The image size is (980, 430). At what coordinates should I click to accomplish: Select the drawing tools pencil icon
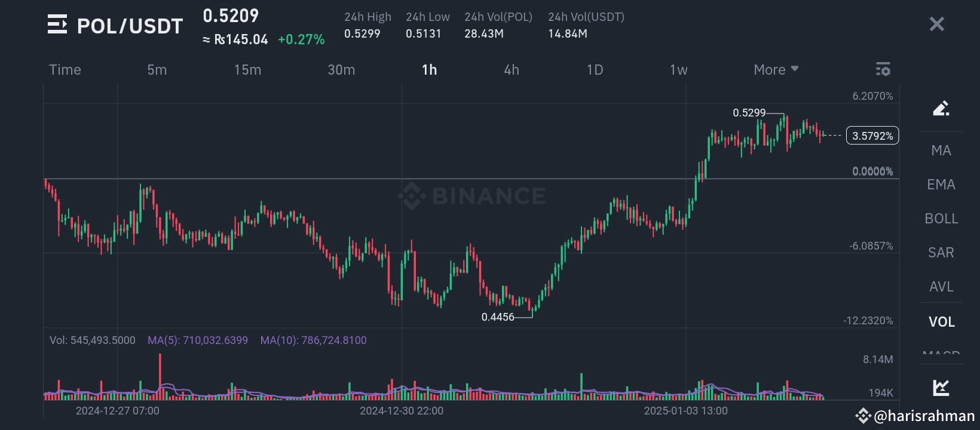(x=941, y=109)
